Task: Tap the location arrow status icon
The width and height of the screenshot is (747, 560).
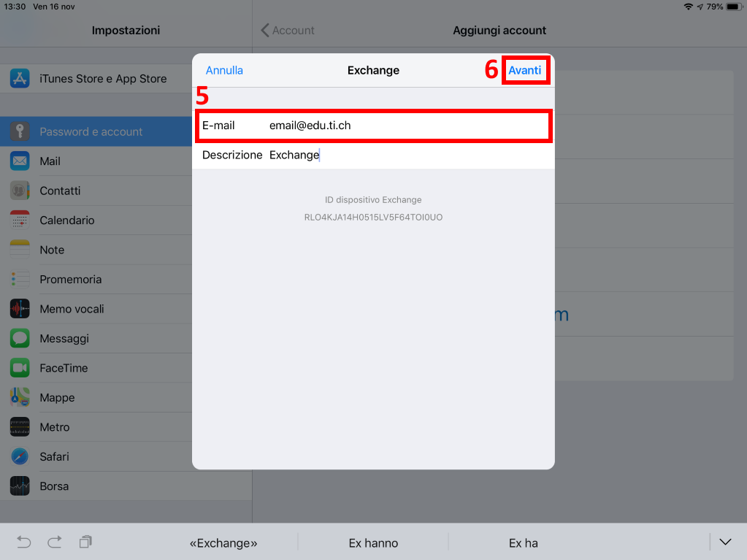Action: [700, 7]
